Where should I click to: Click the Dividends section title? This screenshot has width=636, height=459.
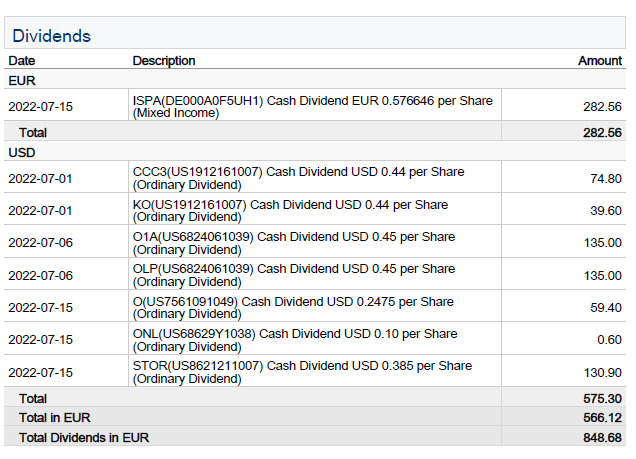[x=51, y=36]
